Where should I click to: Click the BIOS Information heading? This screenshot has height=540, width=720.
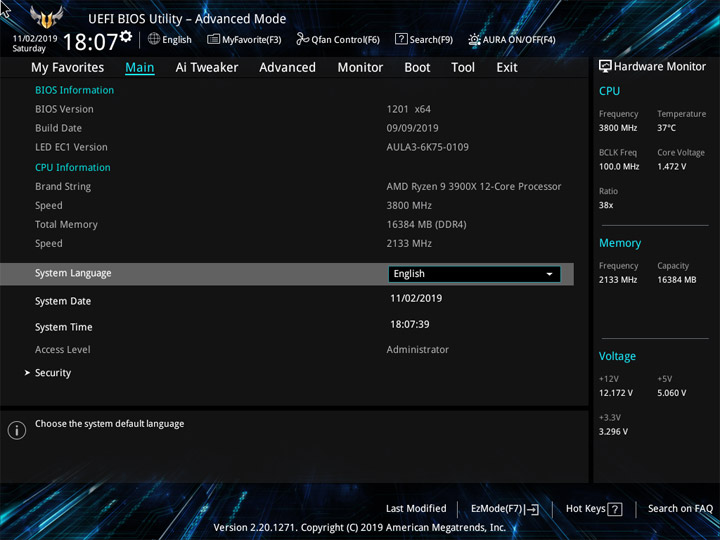click(x=74, y=90)
